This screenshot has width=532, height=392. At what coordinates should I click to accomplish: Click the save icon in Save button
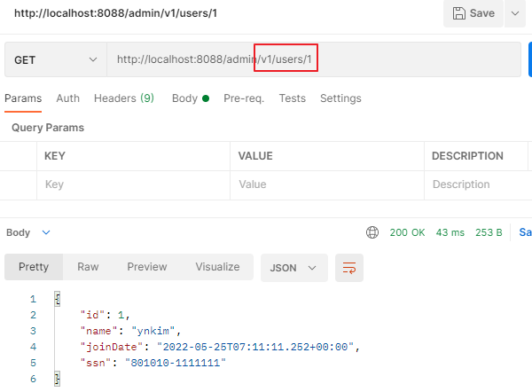point(459,13)
